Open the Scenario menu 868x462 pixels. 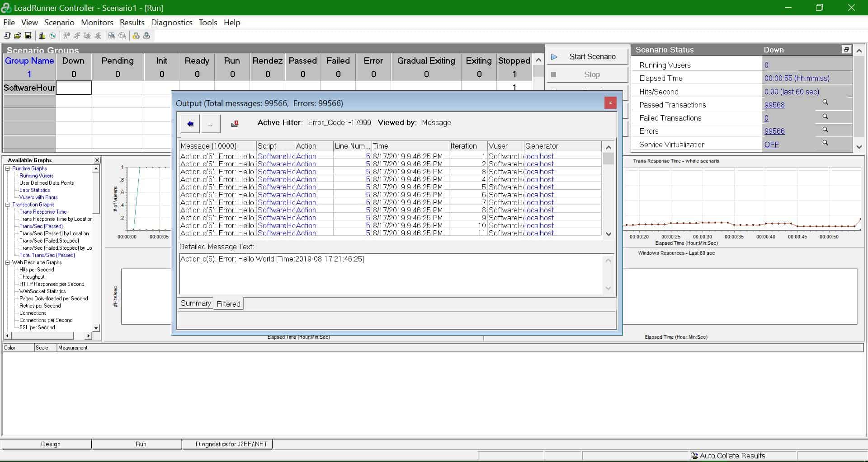[59, 23]
